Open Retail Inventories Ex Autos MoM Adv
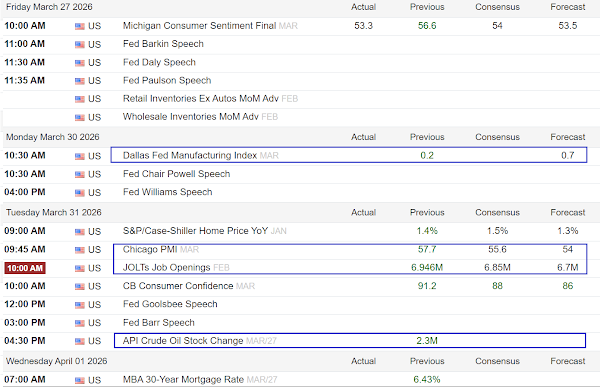Image resolution: width=600 pixels, height=387 pixels. click(201, 98)
